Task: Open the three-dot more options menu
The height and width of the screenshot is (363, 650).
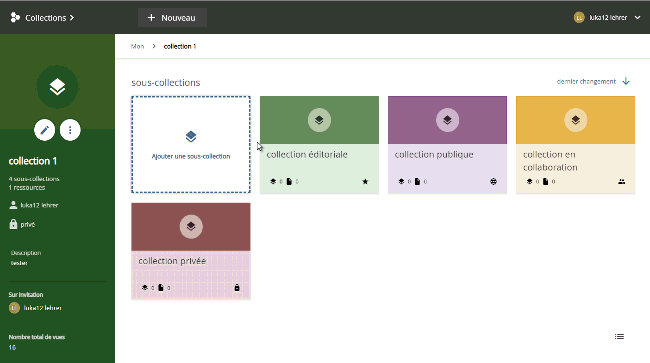Action: pos(70,130)
